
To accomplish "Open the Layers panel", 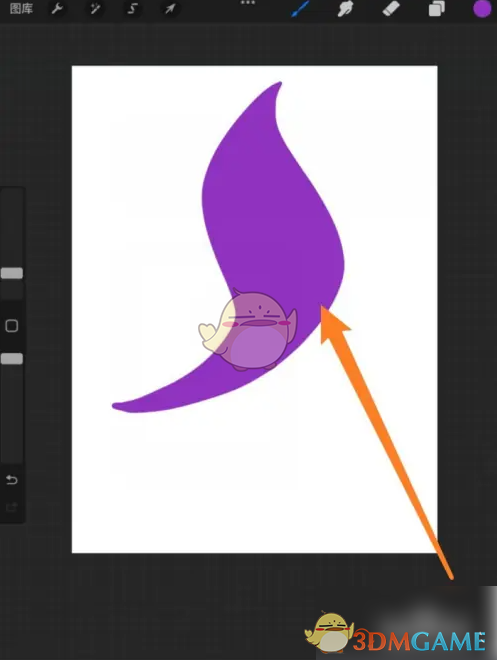I will tap(436, 9).
